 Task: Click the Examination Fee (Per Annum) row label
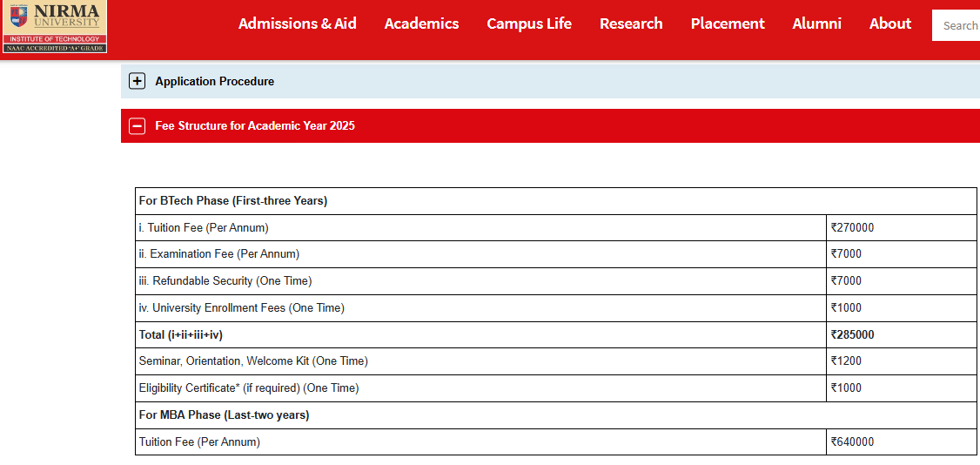tap(219, 254)
